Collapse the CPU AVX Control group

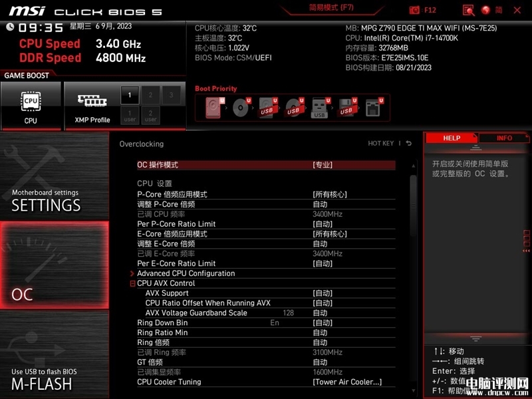pyautogui.click(x=132, y=283)
